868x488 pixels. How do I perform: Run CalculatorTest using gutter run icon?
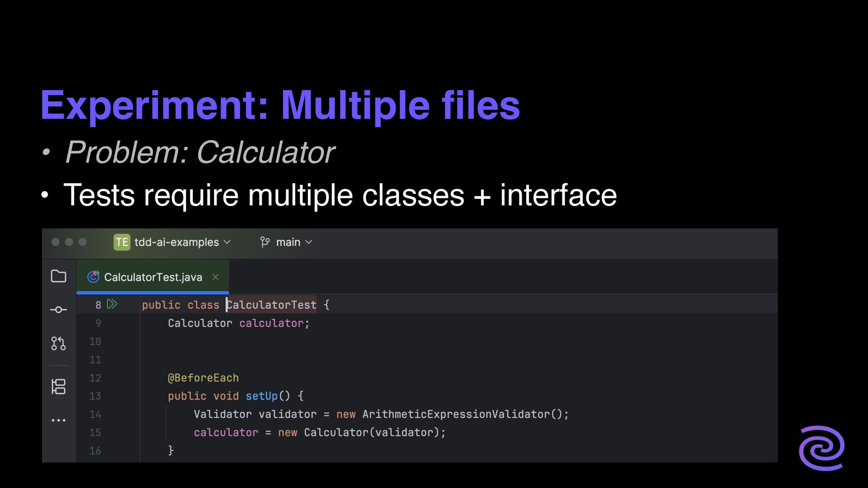pyautogui.click(x=112, y=304)
